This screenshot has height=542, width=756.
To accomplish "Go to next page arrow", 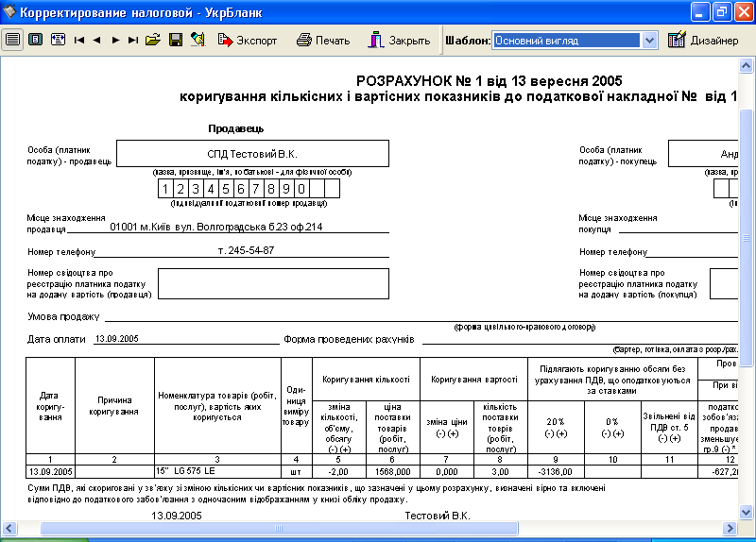I will tap(115, 41).
